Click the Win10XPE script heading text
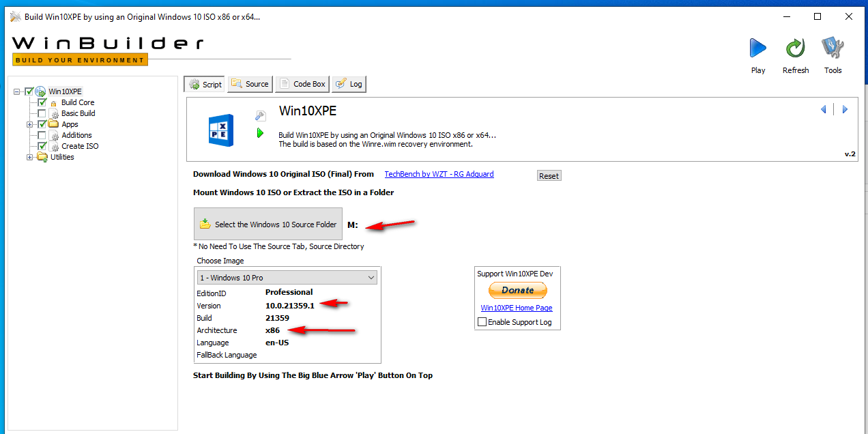 (308, 111)
